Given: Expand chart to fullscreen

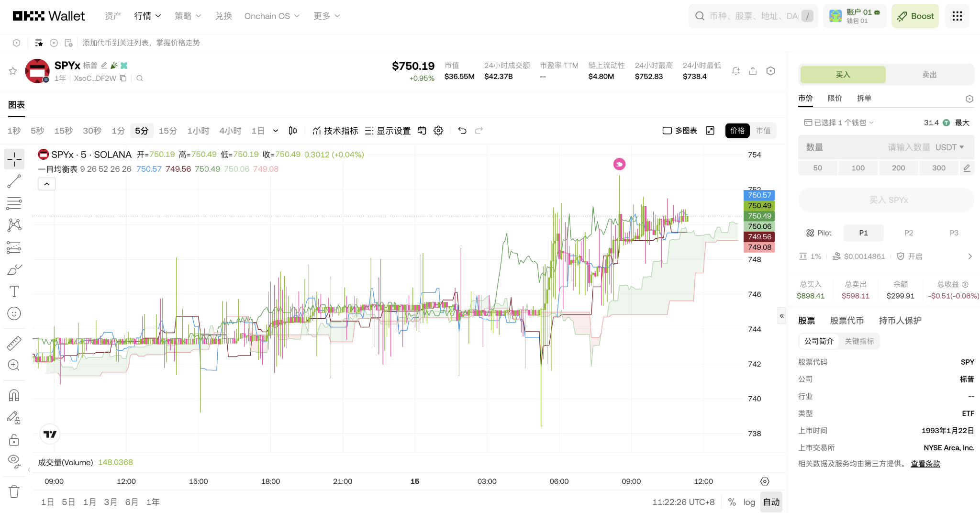Looking at the screenshot, I should pos(710,131).
